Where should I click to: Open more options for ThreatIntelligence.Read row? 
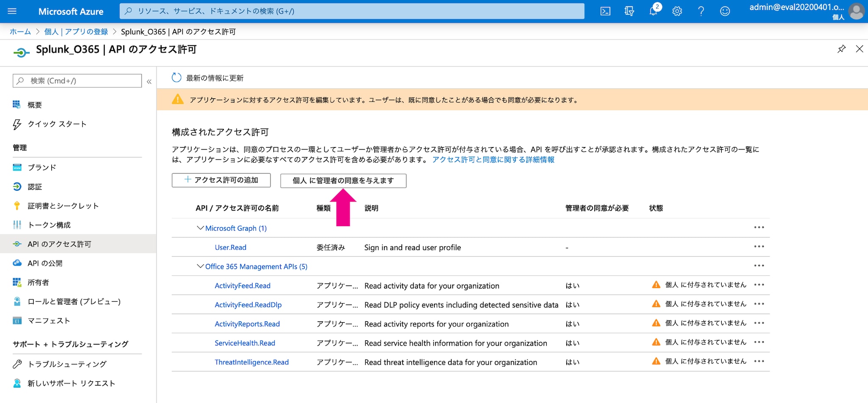[x=759, y=361]
